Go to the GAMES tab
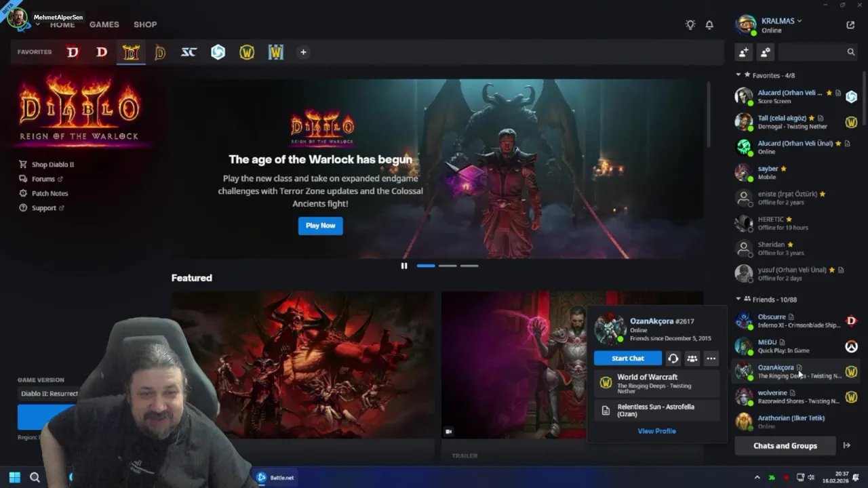The width and height of the screenshot is (868, 488). pyautogui.click(x=104, y=24)
